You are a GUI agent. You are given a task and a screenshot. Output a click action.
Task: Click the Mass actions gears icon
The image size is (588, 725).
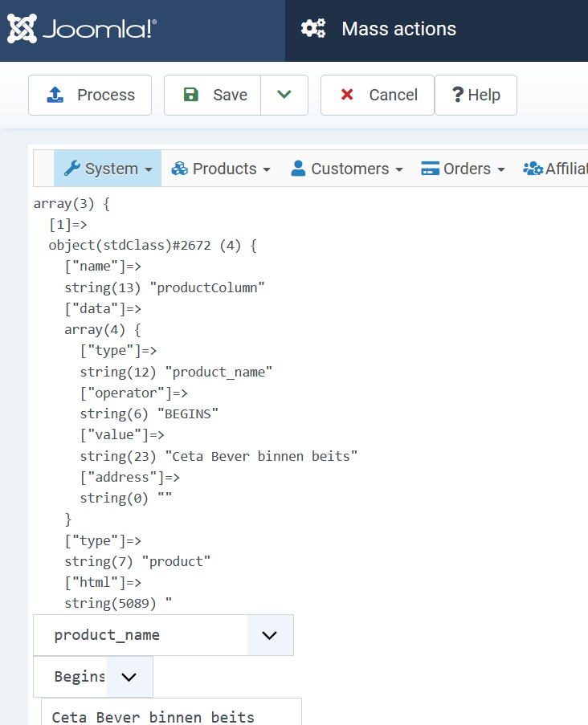(313, 29)
